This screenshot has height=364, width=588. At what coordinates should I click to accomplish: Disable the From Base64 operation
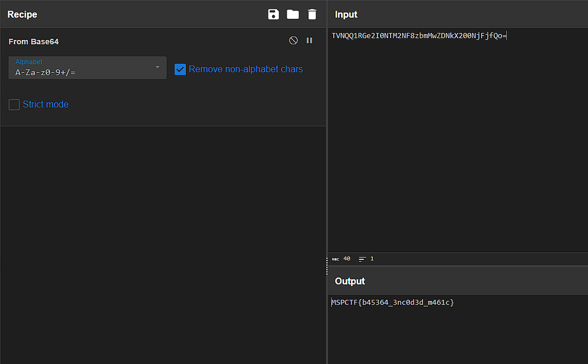tap(293, 41)
